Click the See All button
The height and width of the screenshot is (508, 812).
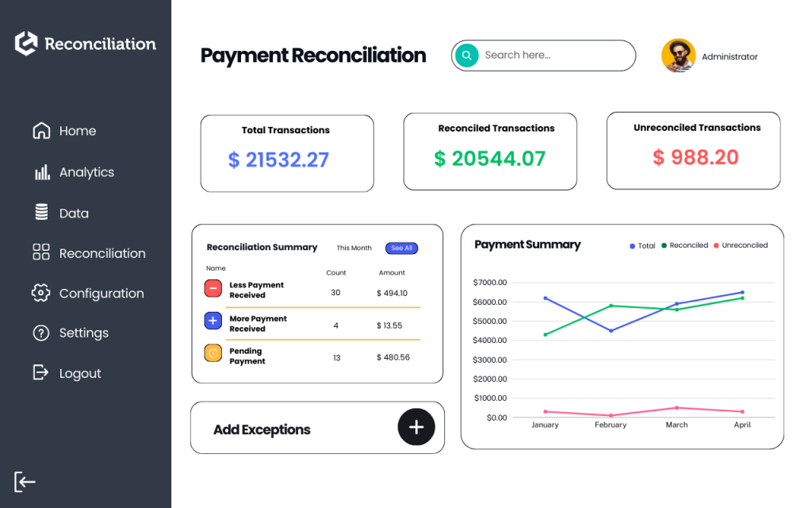tap(401, 248)
